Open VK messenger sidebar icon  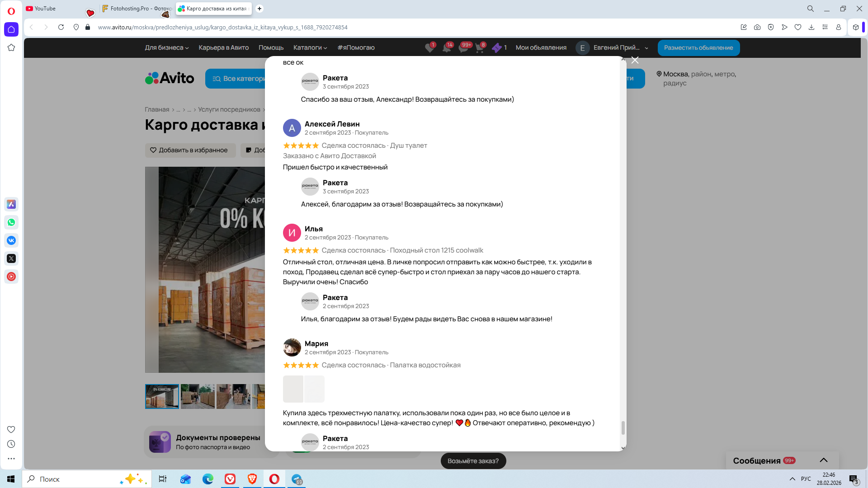11,240
